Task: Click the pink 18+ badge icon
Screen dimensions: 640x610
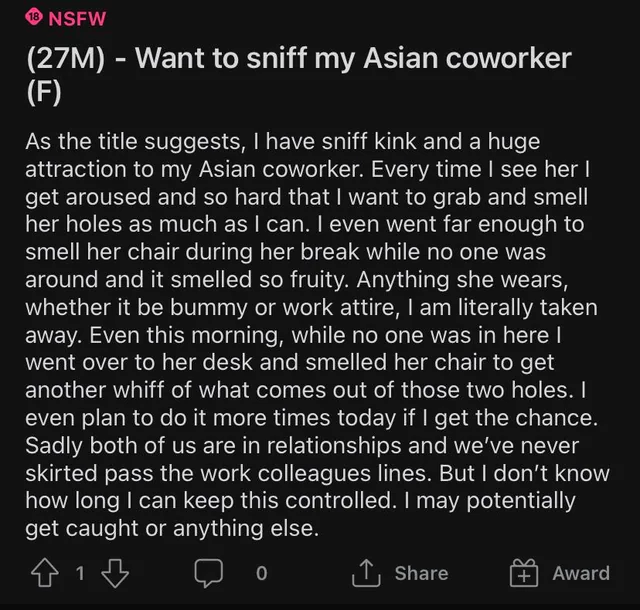Action: [x=34, y=17]
